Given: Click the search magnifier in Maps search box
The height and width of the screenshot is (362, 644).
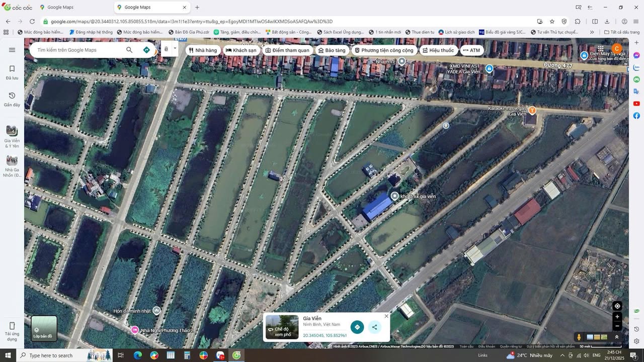Looking at the screenshot, I should [129, 50].
